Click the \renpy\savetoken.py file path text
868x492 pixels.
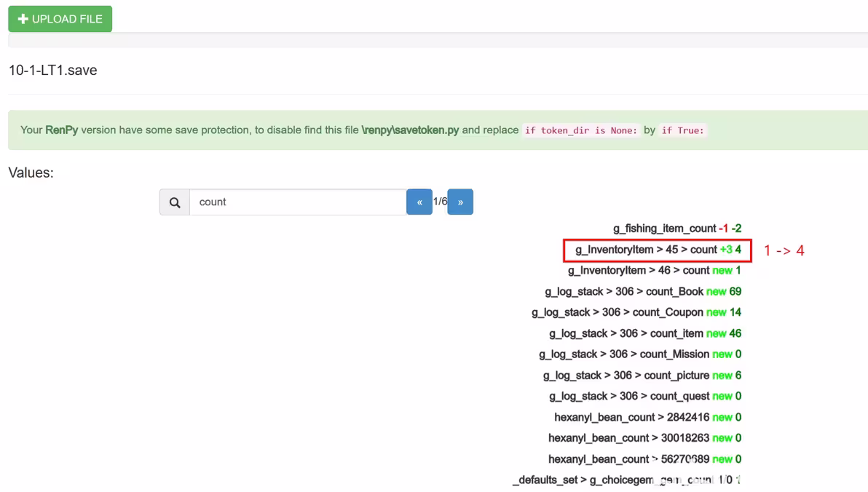(x=410, y=130)
